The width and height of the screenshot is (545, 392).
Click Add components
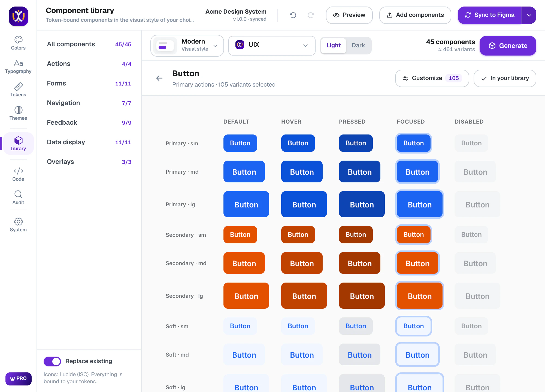[x=415, y=15]
